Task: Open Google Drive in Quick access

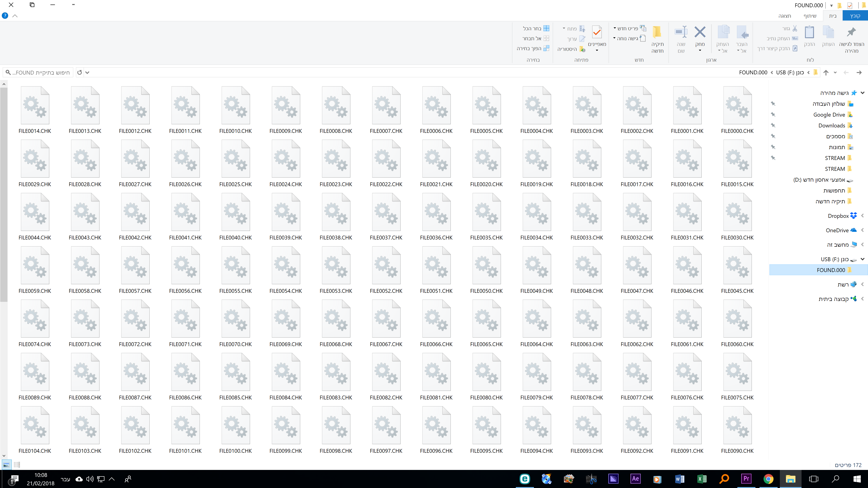Action: pos(829,115)
